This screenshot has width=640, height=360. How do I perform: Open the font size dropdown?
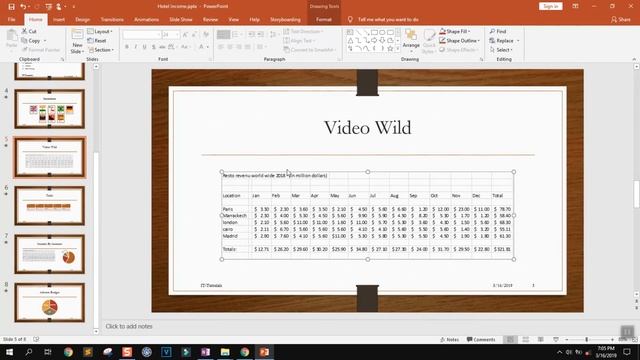177,35
